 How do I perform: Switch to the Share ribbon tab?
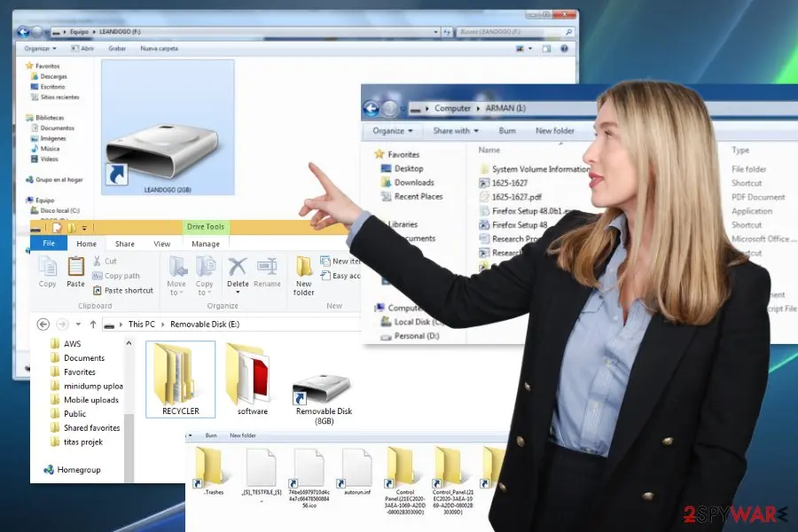click(125, 244)
